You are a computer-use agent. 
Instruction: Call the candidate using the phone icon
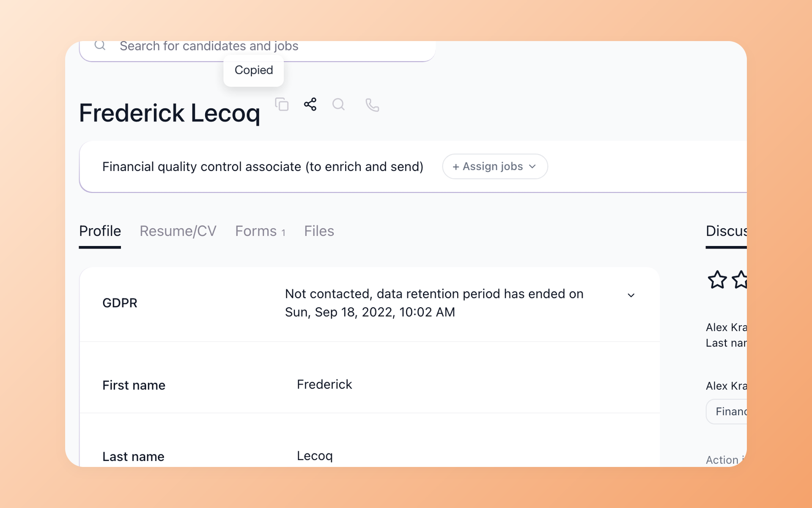point(372,105)
